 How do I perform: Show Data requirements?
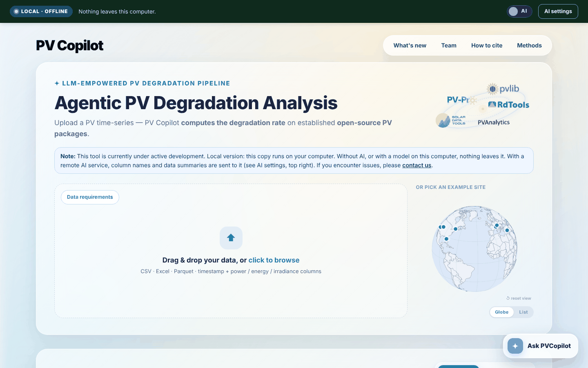[x=90, y=197]
